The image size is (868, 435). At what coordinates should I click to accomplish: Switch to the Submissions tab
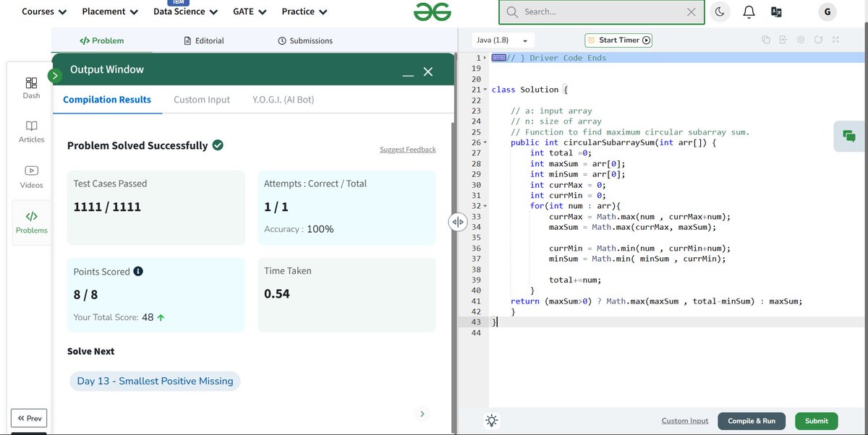click(305, 40)
